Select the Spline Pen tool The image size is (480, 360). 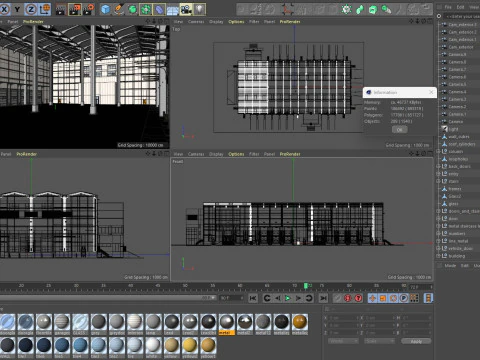click(x=119, y=9)
